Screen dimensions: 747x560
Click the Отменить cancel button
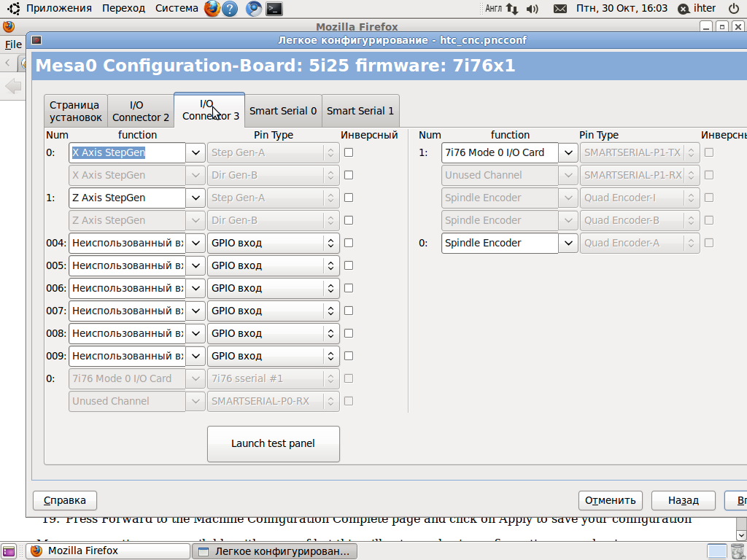[x=611, y=500]
